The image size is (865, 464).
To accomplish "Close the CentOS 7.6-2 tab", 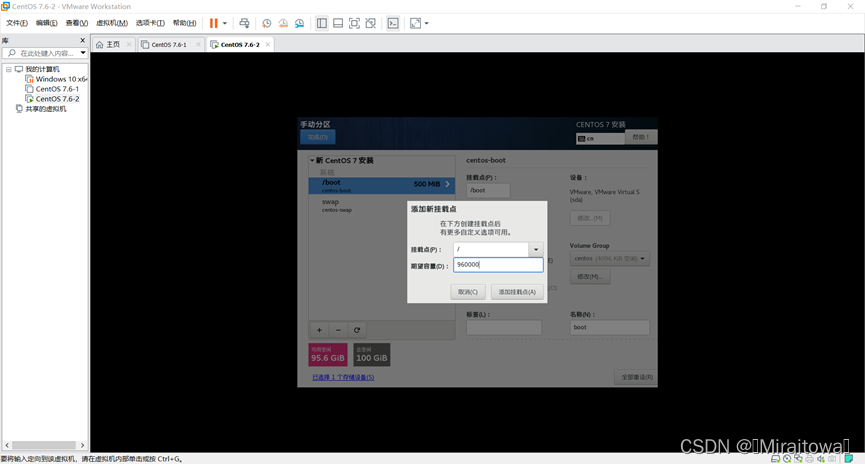I will tap(268, 45).
